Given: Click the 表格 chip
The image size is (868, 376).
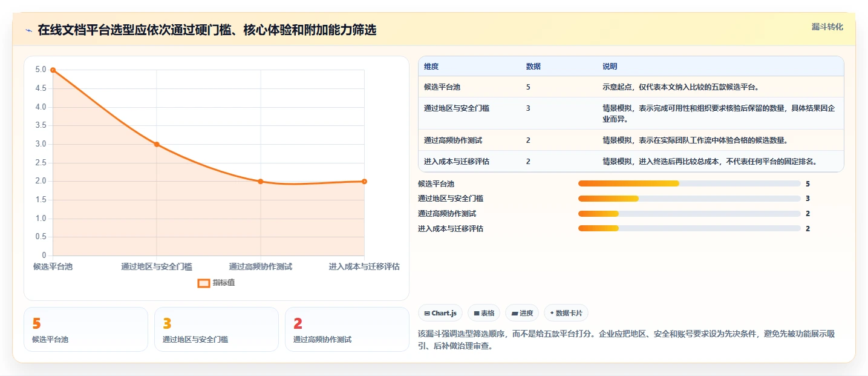Looking at the screenshot, I should coord(484,313).
